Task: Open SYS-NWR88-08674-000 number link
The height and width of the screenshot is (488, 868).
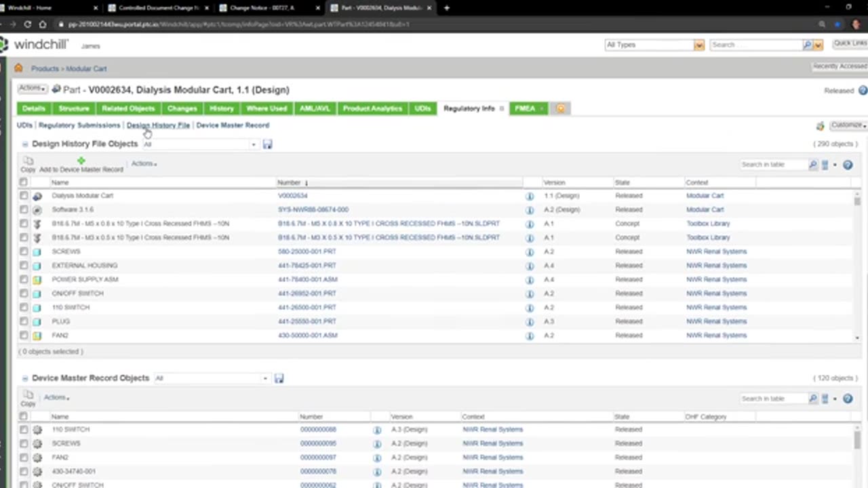Action: [313, 209]
